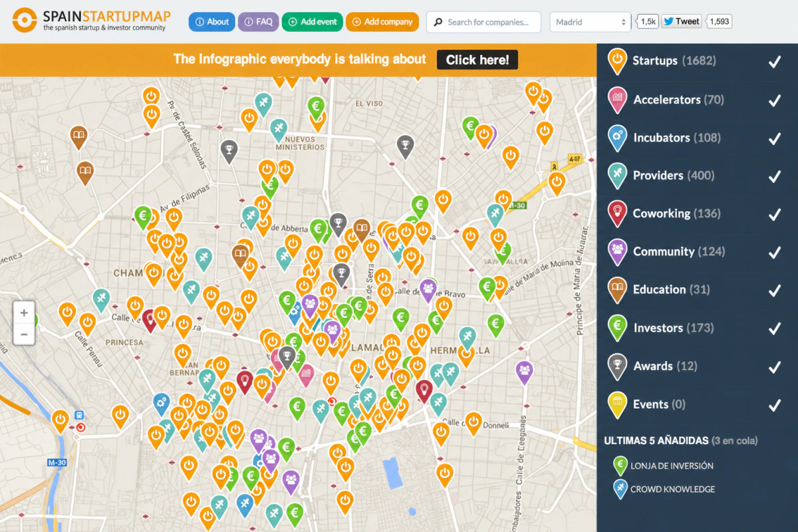Toggle the Awards checkmark
The height and width of the screenshot is (532, 798).
pos(774,366)
